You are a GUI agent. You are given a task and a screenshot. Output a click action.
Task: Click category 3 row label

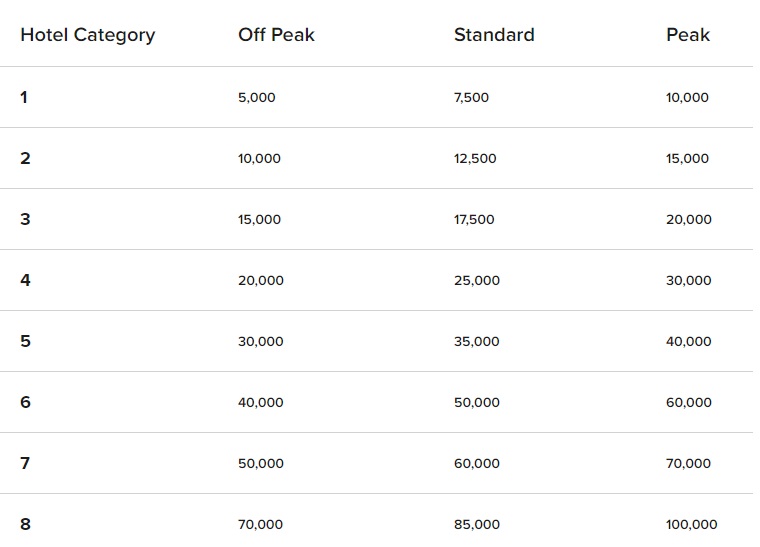click(x=25, y=219)
